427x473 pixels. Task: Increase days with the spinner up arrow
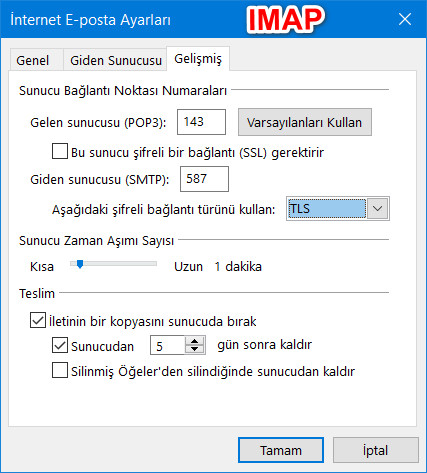click(195, 341)
